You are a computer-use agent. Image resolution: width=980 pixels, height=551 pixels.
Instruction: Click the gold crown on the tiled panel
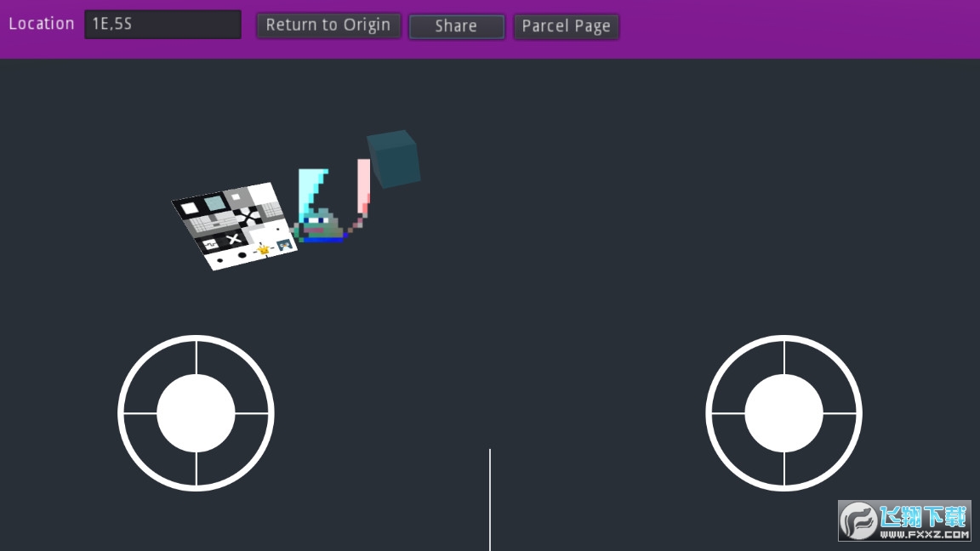point(263,249)
